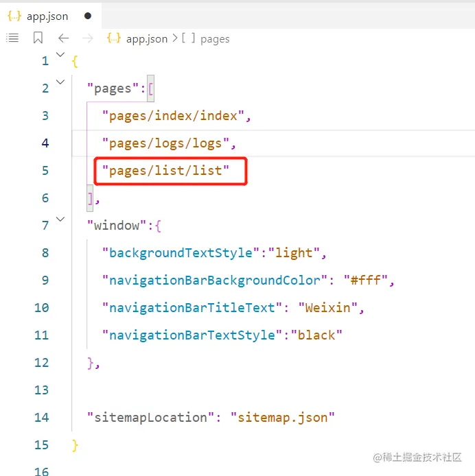The height and width of the screenshot is (476, 475).
Task: Open the outline list icon in toolbar
Action: pyautogui.click(x=12, y=38)
